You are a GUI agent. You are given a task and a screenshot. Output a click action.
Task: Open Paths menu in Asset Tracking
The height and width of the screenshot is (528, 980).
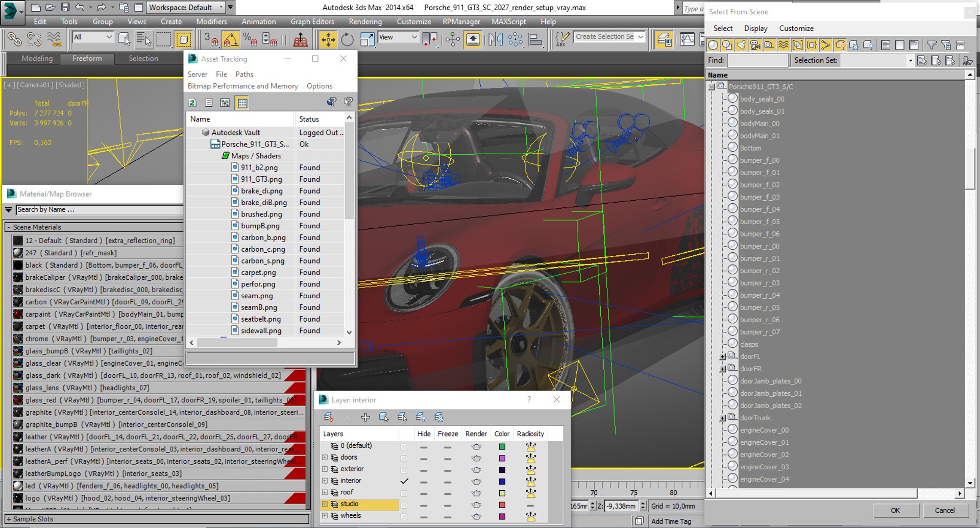(244, 74)
